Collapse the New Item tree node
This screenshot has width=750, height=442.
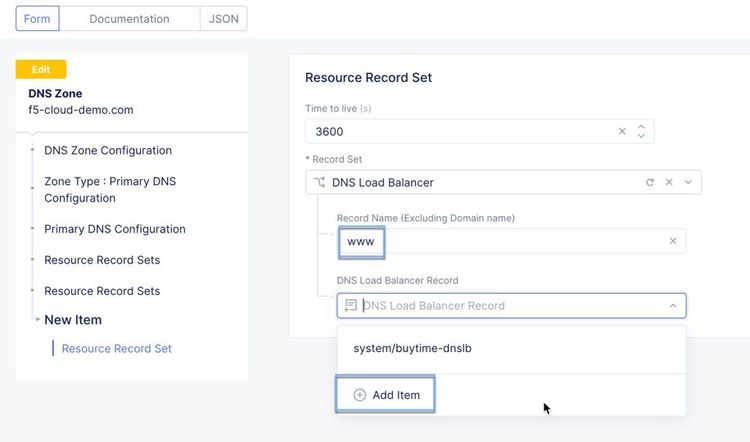tap(38, 320)
